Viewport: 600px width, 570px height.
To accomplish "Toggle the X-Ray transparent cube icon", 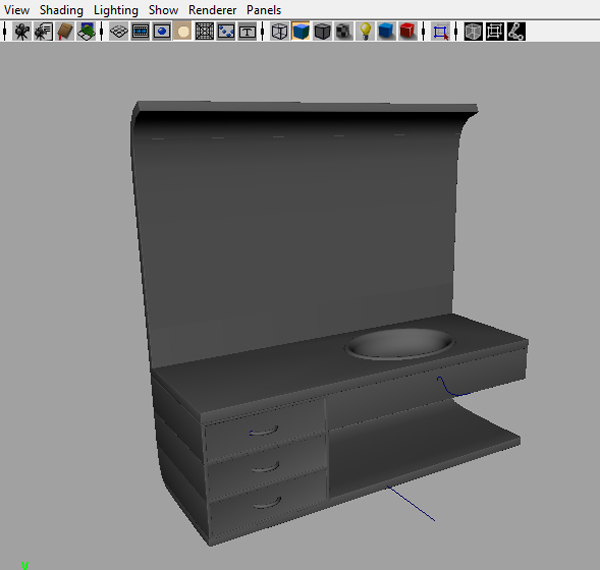I will 473,31.
